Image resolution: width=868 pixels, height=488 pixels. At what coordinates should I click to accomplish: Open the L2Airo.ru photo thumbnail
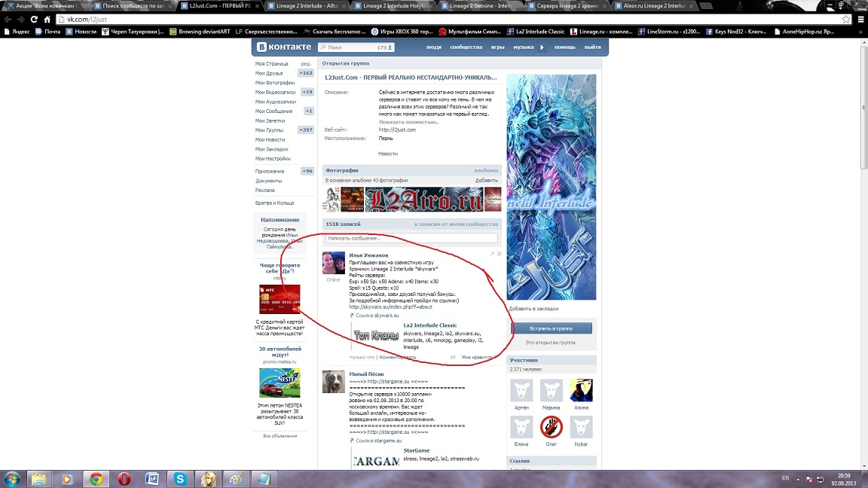424,199
